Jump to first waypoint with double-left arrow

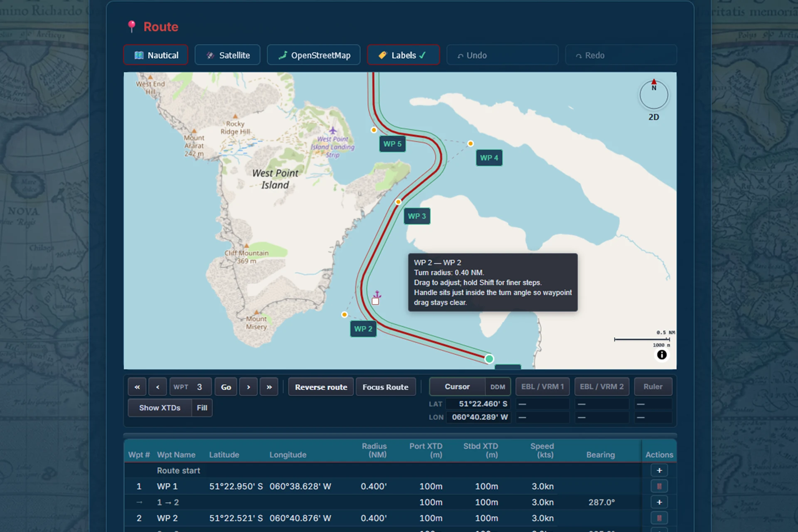pos(137,387)
